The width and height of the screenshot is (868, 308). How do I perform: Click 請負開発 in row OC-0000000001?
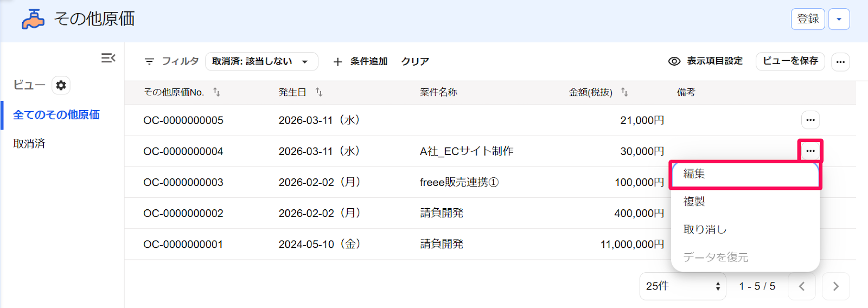tap(442, 244)
